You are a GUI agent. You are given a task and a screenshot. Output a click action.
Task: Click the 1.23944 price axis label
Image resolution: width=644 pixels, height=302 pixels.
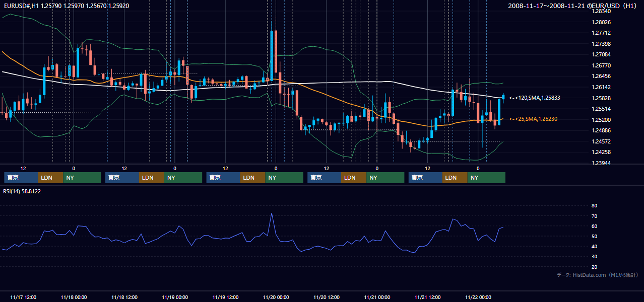click(602, 163)
